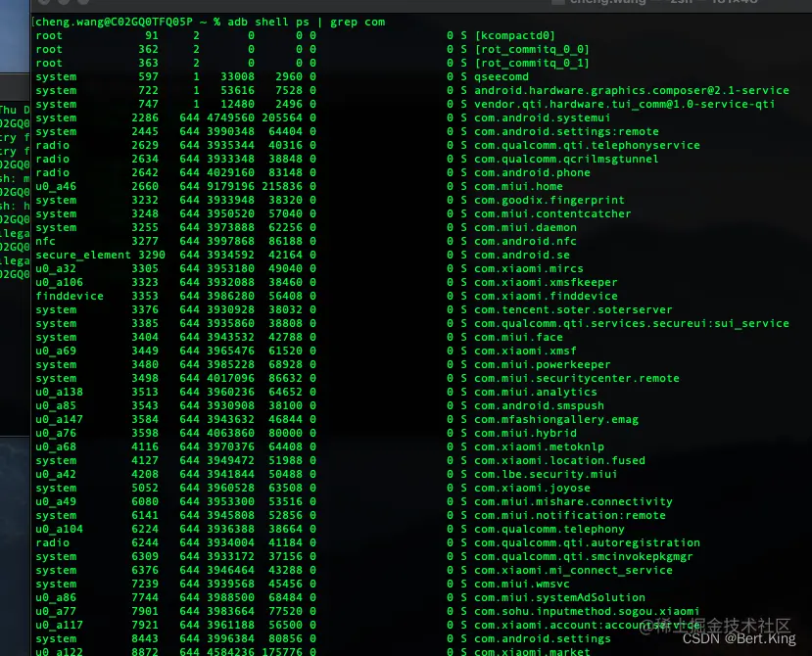This screenshot has height=656, width=812.
Task: Click the command line 'adb shell ps | grep com'
Action: coord(306,23)
